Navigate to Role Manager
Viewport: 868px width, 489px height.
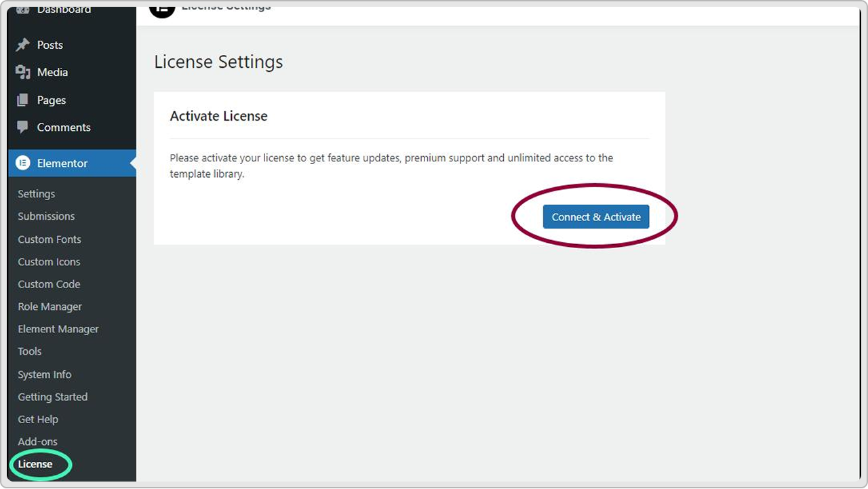point(50,307)
